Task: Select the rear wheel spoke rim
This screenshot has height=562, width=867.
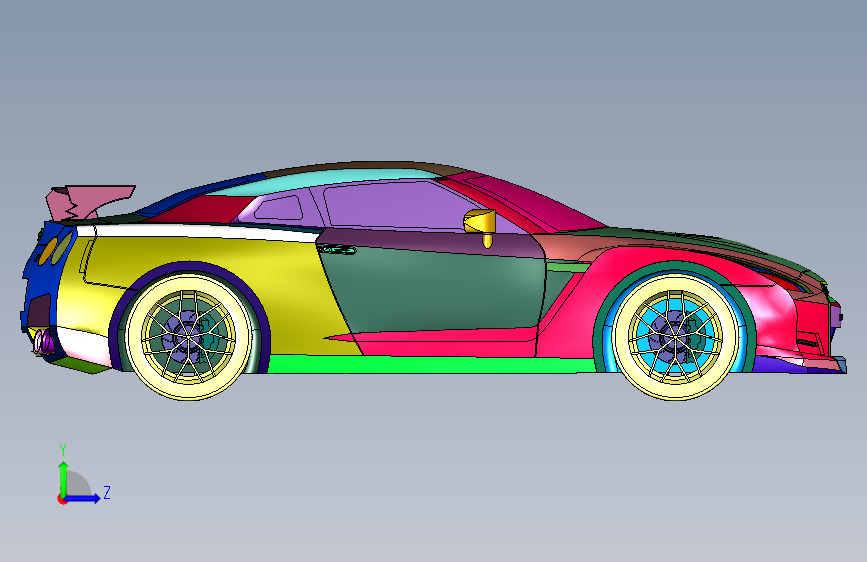Action: (x=189, y=336)
